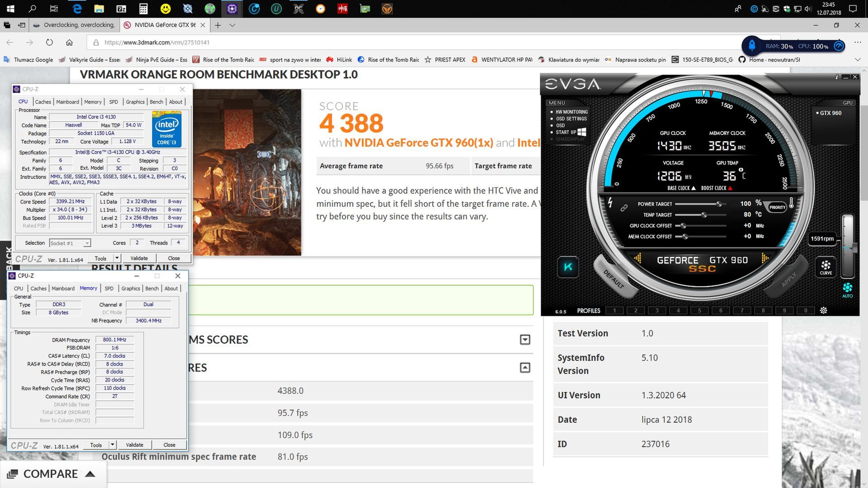Adjust the Temp Target slider
868x488 pixels.
coord(704,215)
